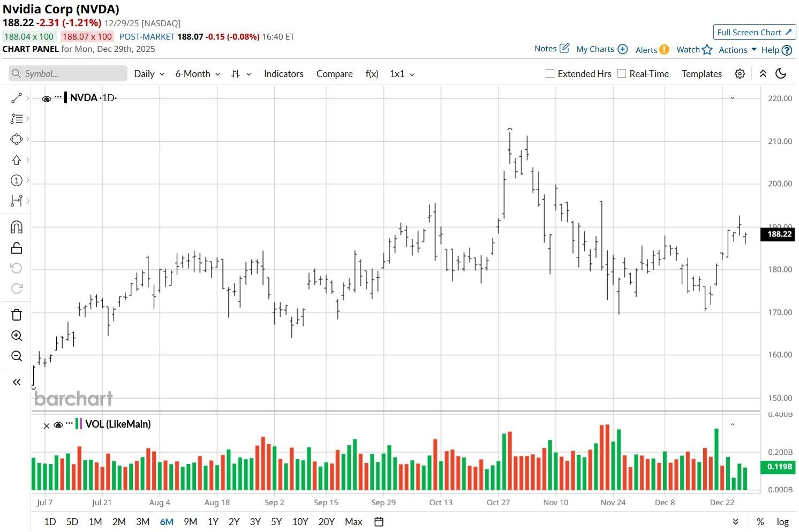Click the Notes edit icon
The image size is (799, 532).
564,48
